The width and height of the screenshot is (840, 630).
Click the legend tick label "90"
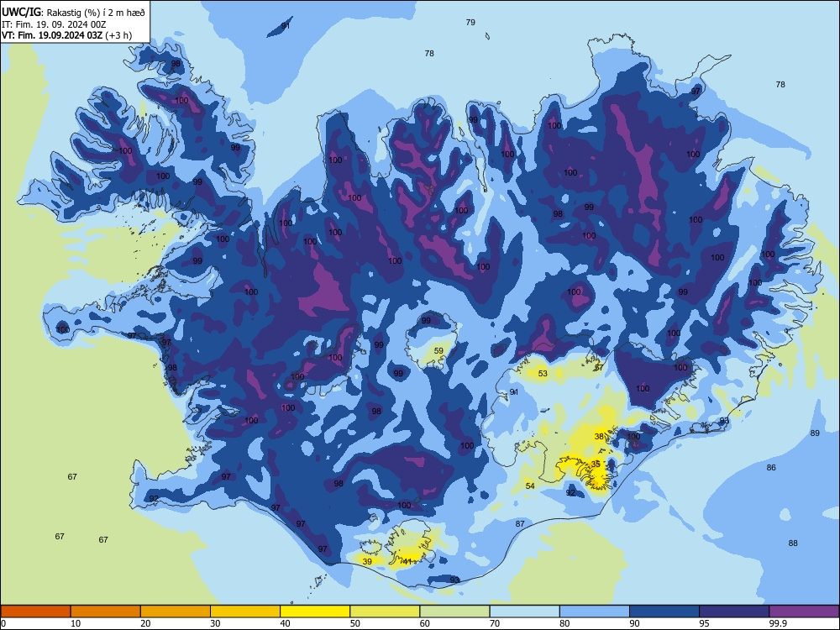[x=634, y=623]
